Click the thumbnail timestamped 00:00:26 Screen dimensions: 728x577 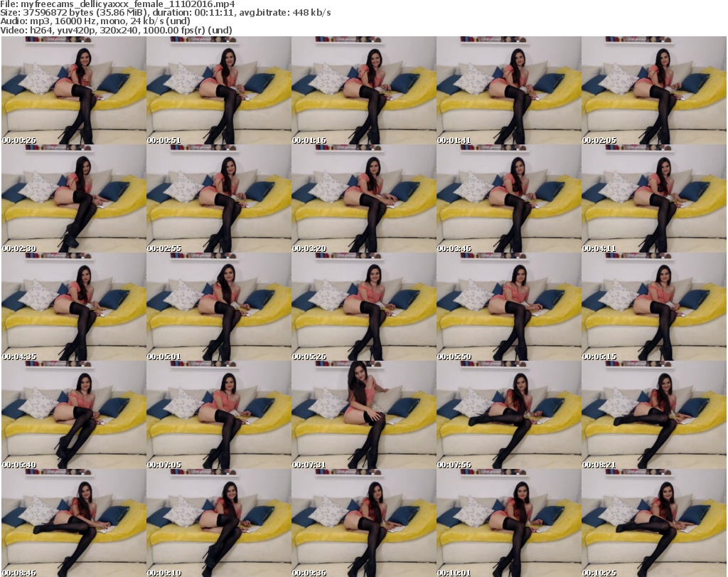pos(73,90)
